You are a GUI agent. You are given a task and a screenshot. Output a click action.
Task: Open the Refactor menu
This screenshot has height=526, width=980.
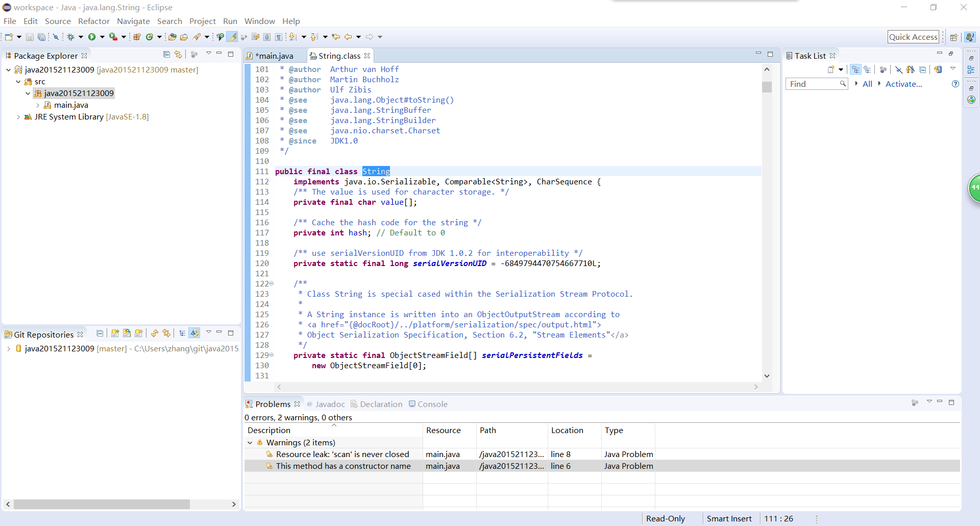point(94,21)
